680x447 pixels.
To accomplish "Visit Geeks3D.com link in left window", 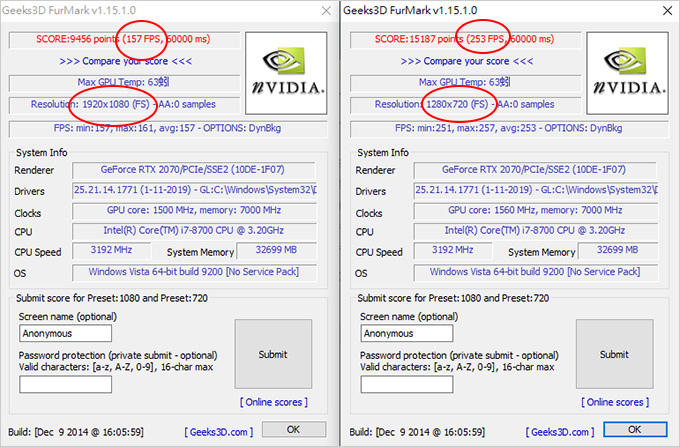I will (x=219, y=432).
